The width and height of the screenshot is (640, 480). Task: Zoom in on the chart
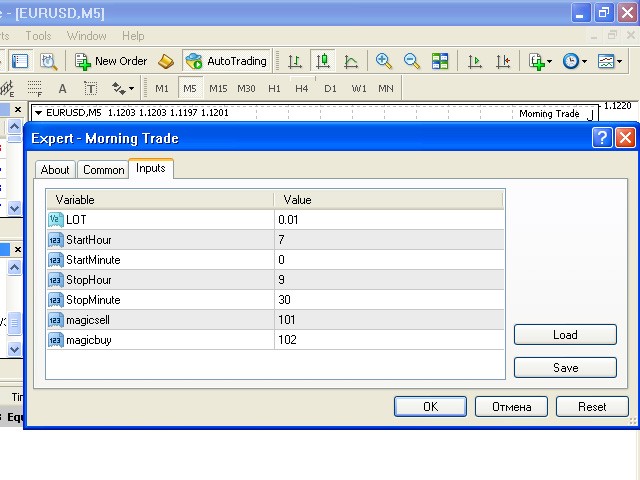[x=384, y=61]
